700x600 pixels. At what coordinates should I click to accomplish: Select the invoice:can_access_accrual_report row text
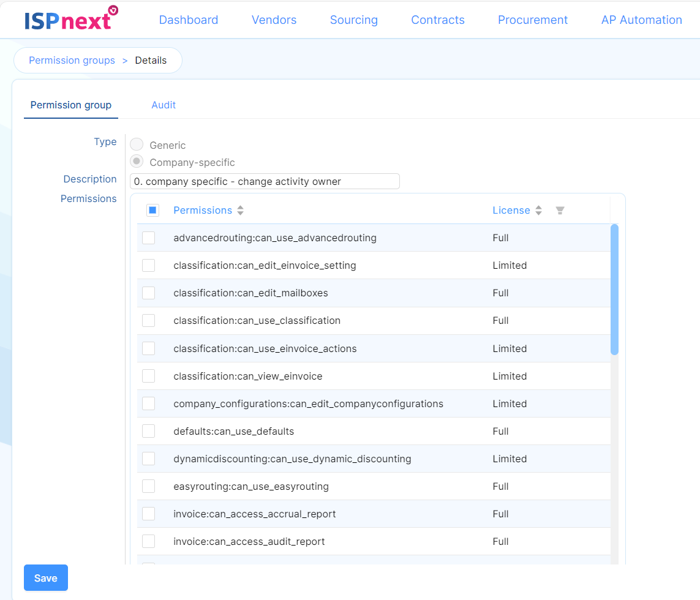[255, 514]
